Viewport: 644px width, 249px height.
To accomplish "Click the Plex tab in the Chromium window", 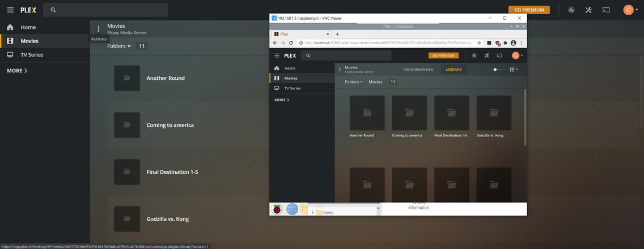I will coord(300,34).
